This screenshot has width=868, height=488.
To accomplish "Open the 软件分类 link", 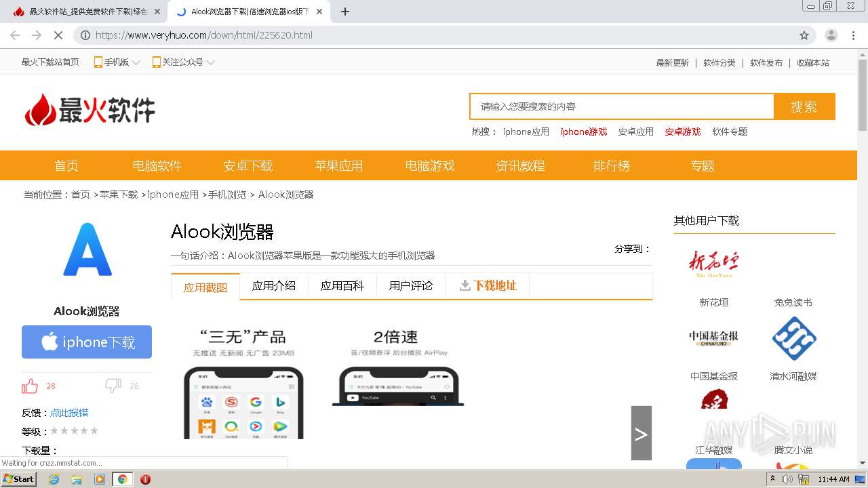I will click(x=719, y=63).
